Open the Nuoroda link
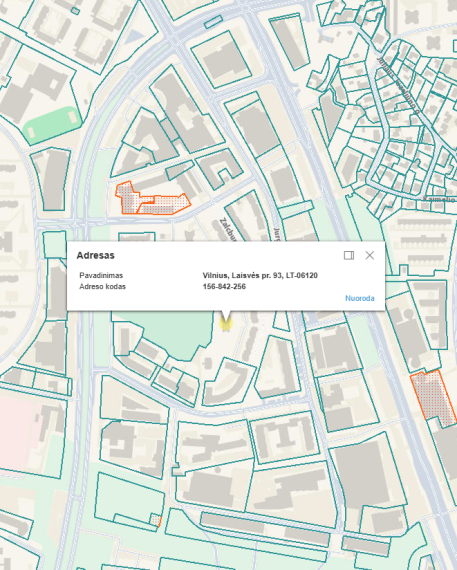The height and width of the screenshot is (570, 457). (x=360, y=298)
